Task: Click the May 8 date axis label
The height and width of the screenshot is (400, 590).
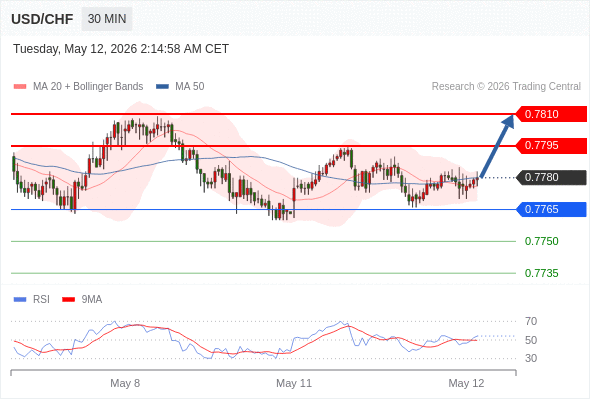Action: [x=125, y=383]
